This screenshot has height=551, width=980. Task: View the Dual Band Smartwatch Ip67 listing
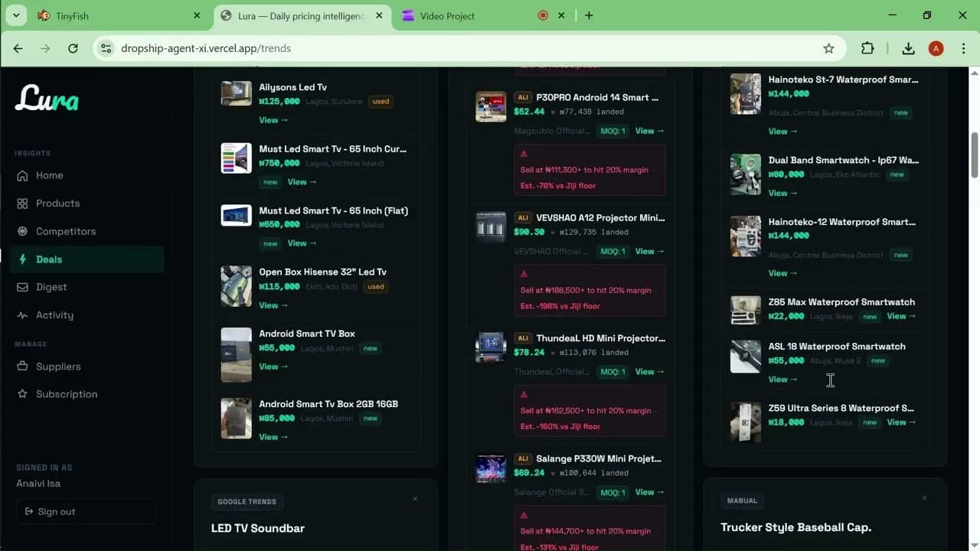[x=783, y=193]
